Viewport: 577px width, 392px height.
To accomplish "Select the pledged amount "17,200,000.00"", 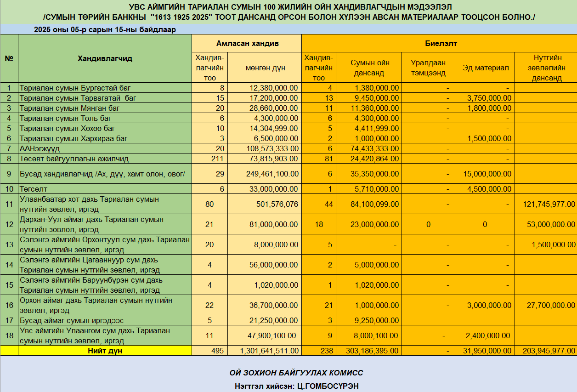I will (274, 98).
